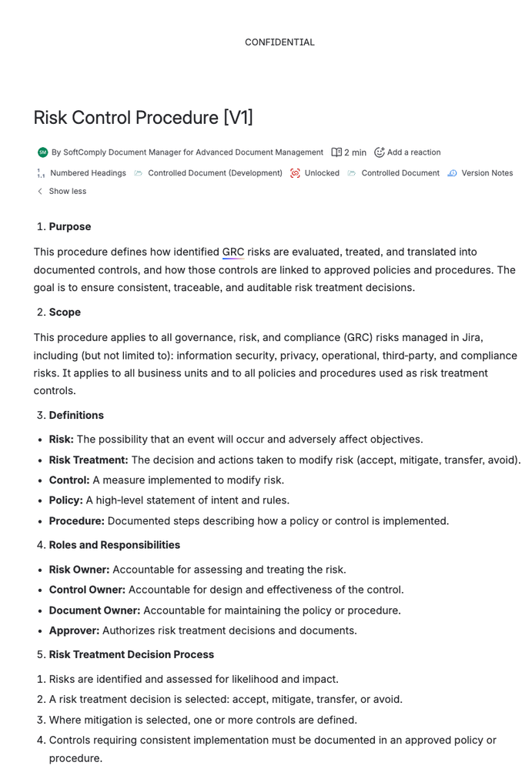Select the heading 1. Purpose
This screenshot has height=769, width=532.
point(69,226)
